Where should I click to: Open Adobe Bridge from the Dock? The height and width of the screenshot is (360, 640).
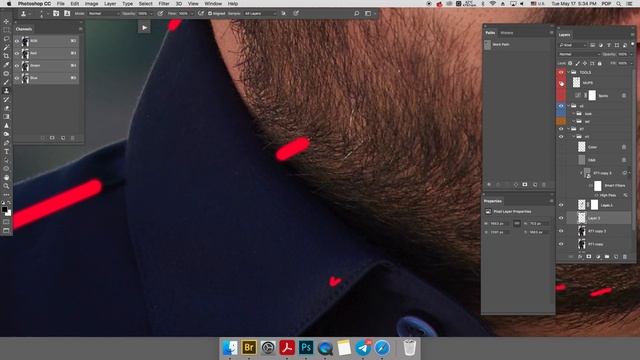(x=249, y=348)
